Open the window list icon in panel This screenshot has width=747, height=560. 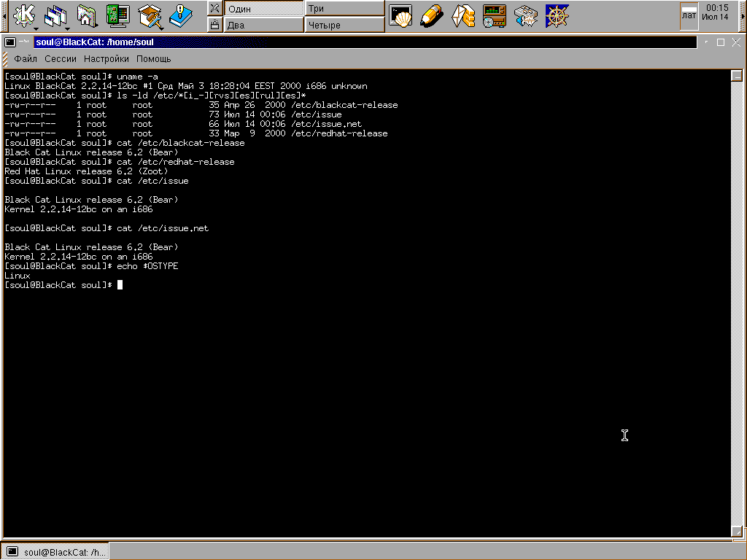click(55, 16)
